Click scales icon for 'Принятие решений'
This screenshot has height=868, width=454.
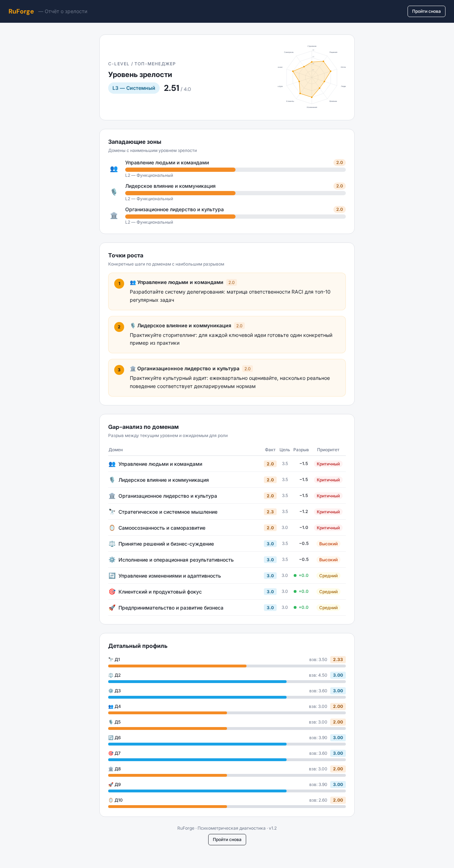coord(112,544)
